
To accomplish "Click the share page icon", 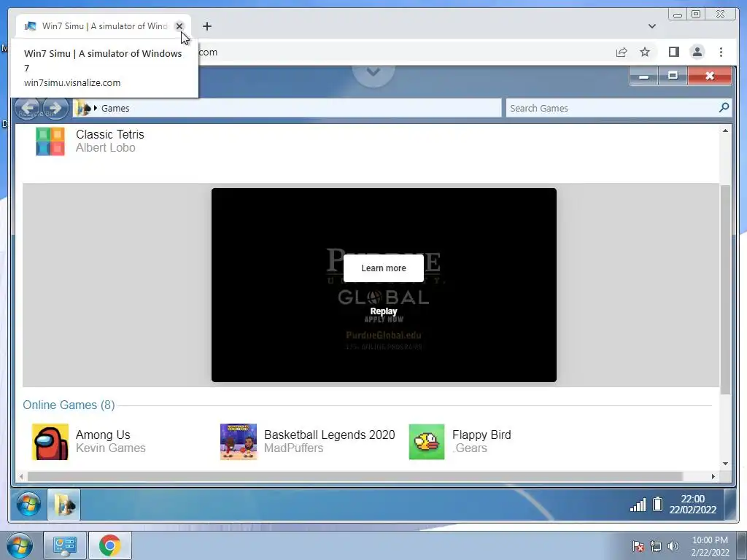I will point(622,52).
